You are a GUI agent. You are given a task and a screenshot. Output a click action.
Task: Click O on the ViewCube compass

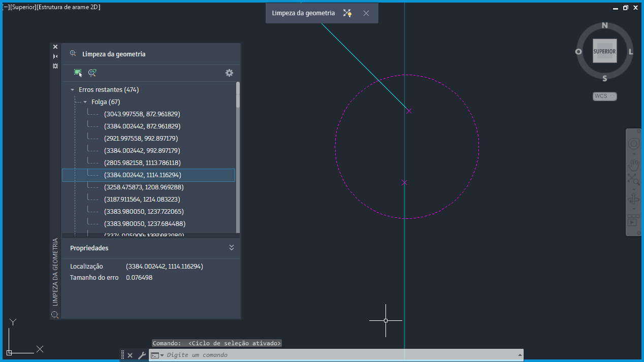(x=578, y=52)
